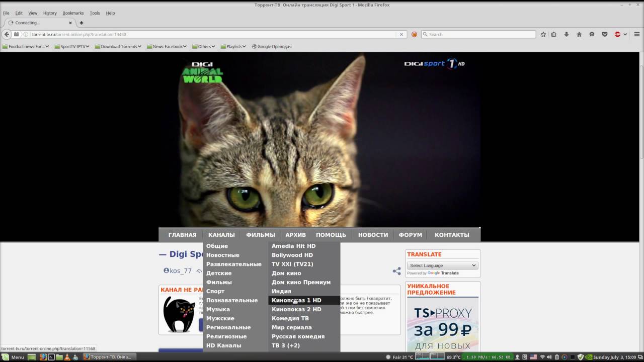Select Познавательные category

(x=232, y=300)
